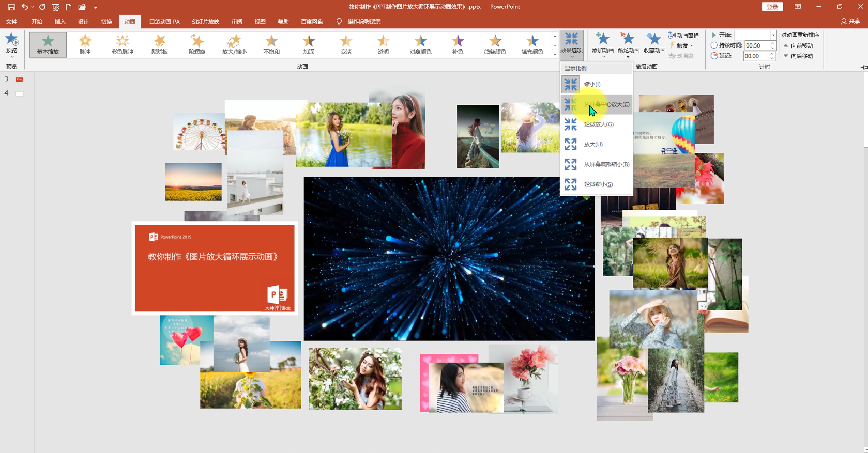Apply the 陀螺旋 spin animation
This screenshot has width=868, height=453.
pos(197,44)
